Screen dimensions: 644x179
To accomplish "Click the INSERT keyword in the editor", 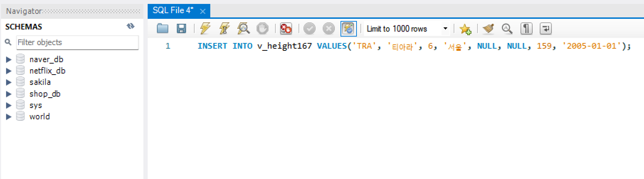I will [x=212, y=46].
